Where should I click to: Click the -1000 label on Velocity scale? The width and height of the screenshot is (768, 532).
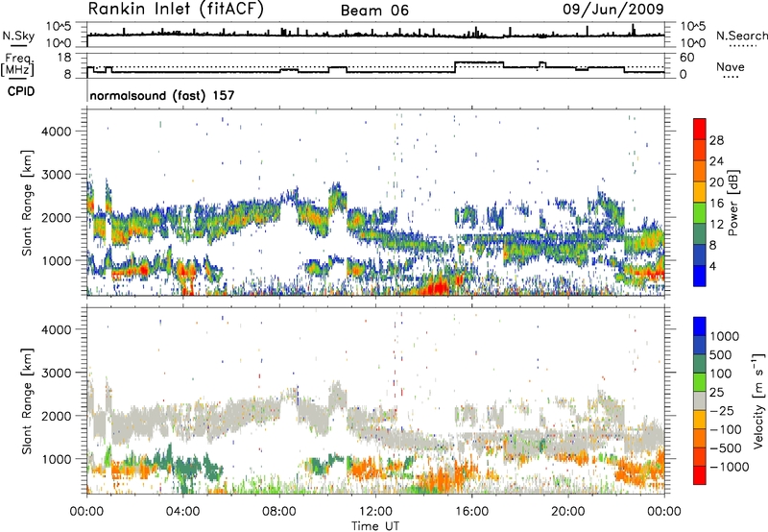729,467
